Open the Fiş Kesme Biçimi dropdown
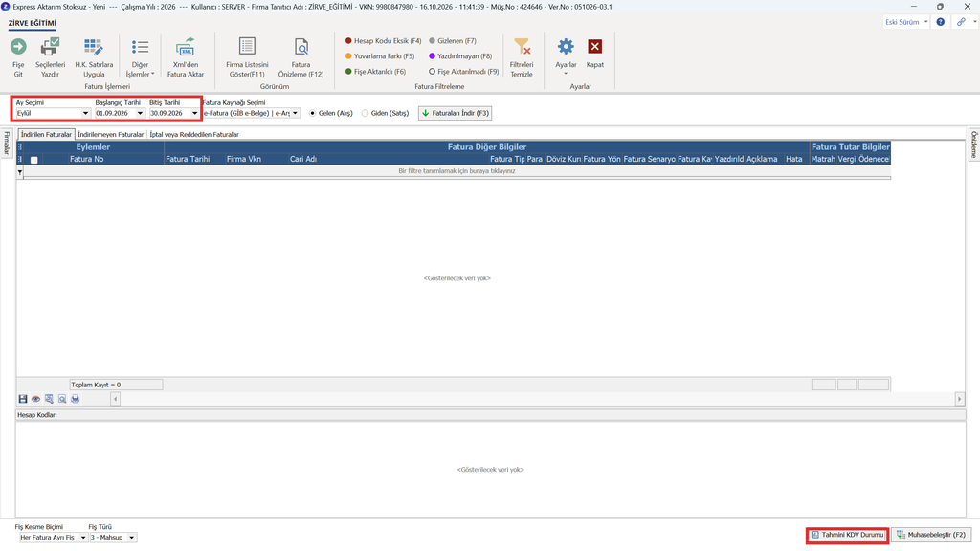This screenshot has width=980, height=551. click(83, 538)
